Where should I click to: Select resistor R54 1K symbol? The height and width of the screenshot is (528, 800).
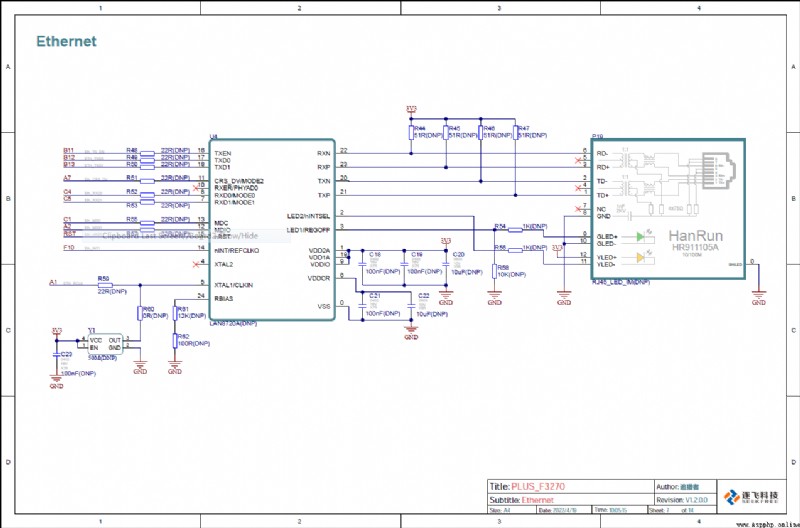515,230
